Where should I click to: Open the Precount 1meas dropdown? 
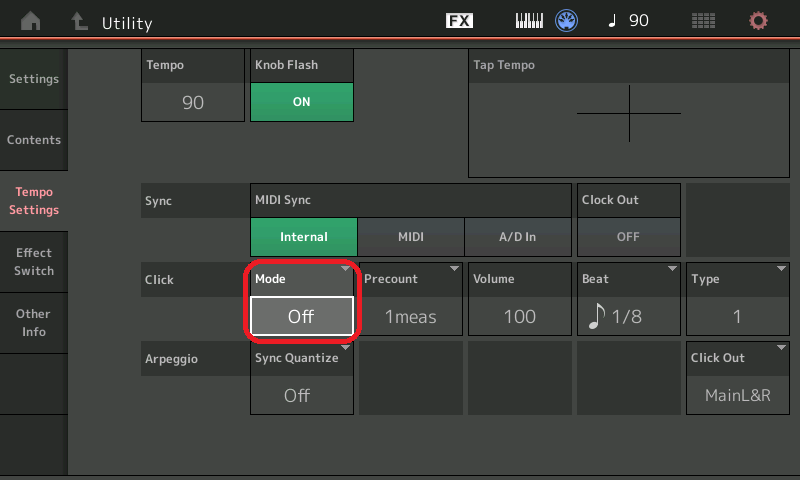pyautogui.click(x=410, y=316)
